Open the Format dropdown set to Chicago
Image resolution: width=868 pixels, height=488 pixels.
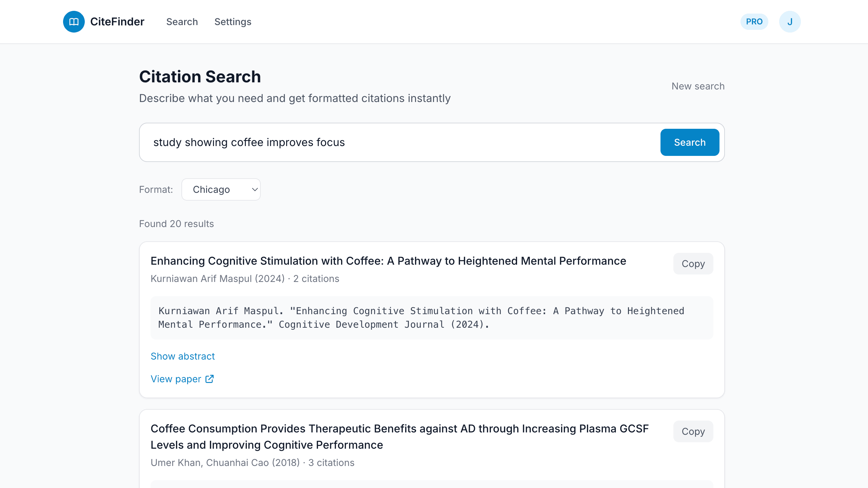(x=221, y=189)
